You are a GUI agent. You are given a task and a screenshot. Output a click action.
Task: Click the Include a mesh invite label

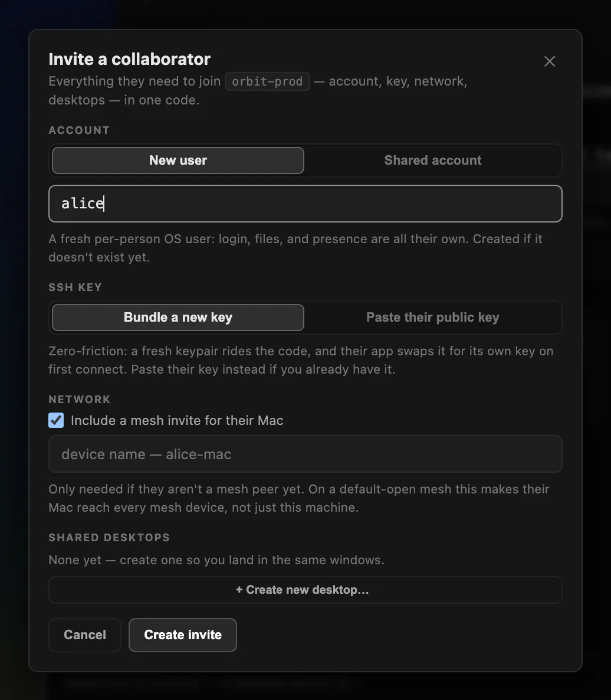tap(177, 421)
